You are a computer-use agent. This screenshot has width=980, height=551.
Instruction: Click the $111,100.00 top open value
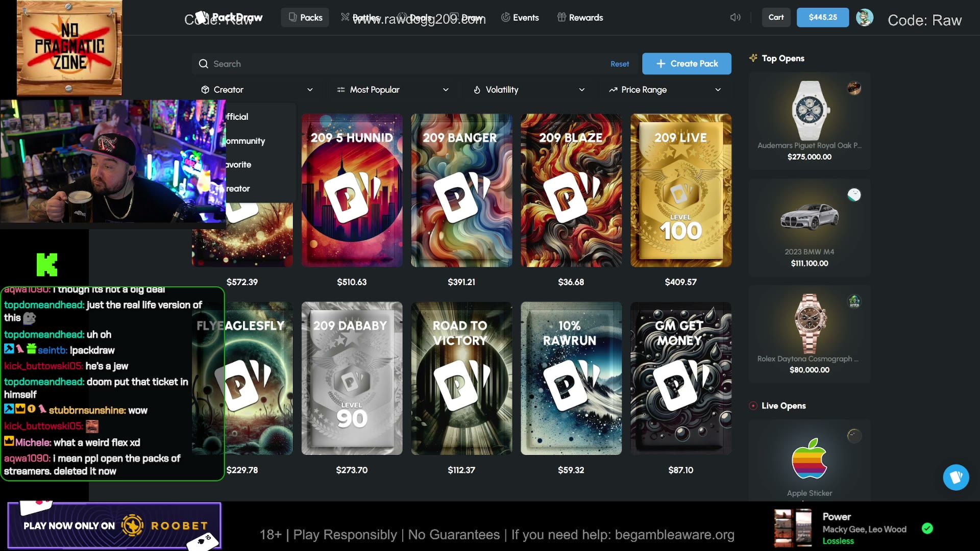click(810, 264)
